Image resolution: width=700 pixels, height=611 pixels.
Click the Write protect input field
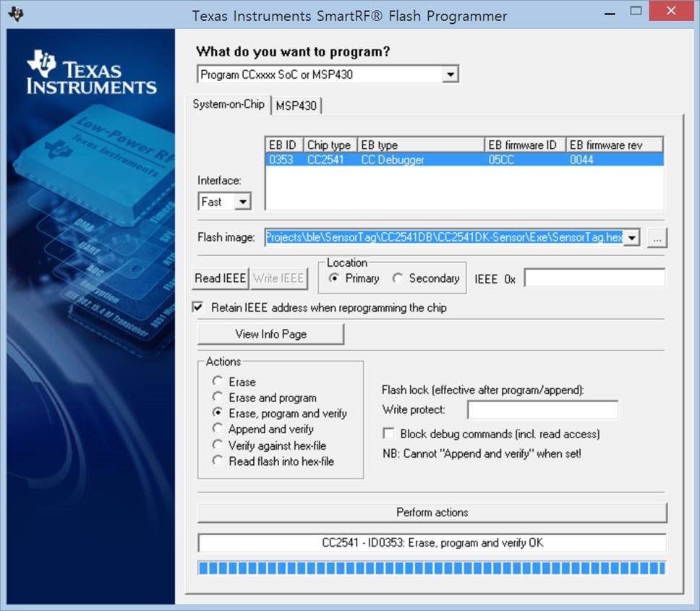pyautogui.click(x=543, y=410)
